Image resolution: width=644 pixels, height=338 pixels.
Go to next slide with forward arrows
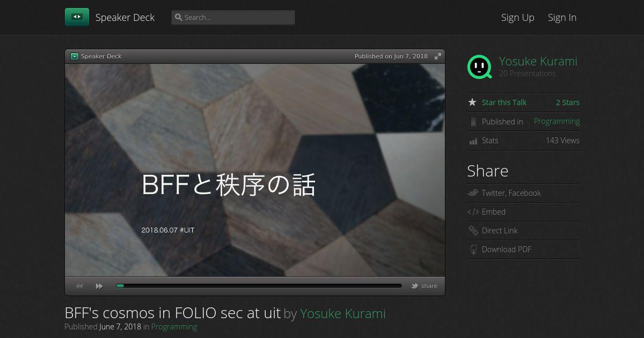click(99, 286)
